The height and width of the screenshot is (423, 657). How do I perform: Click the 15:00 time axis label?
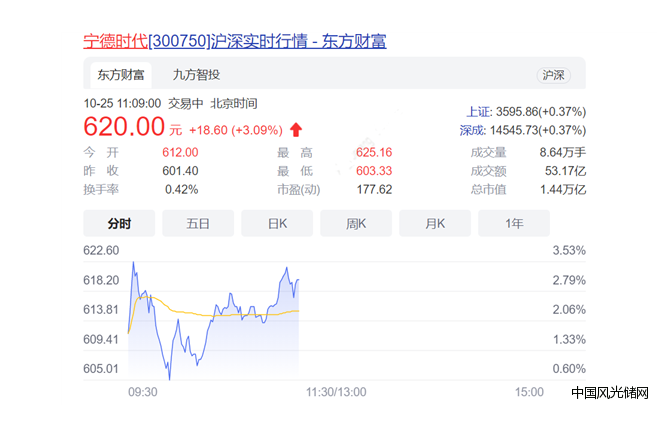[529, 392]
